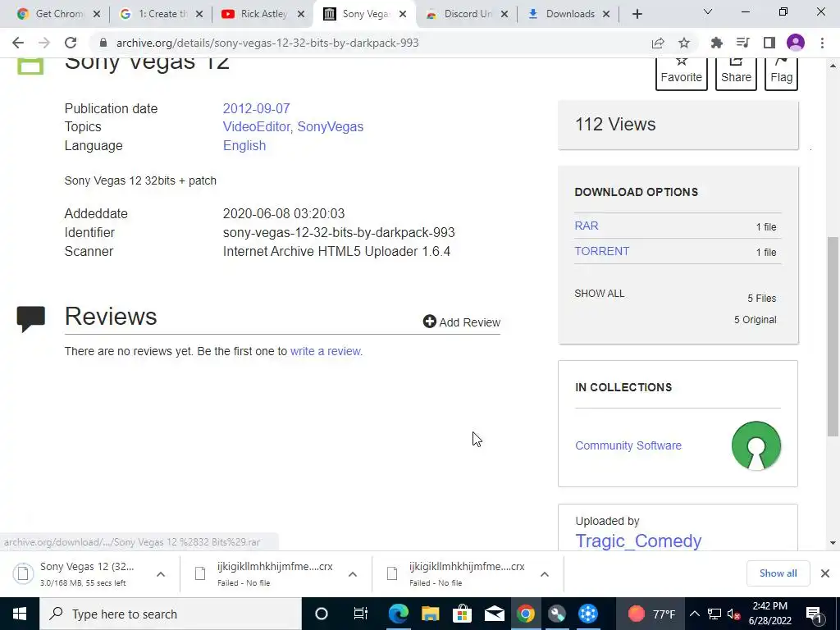Open the VideoEditor topic link
This screenshot has width=840, height=630.
click(x=256, y=126)
